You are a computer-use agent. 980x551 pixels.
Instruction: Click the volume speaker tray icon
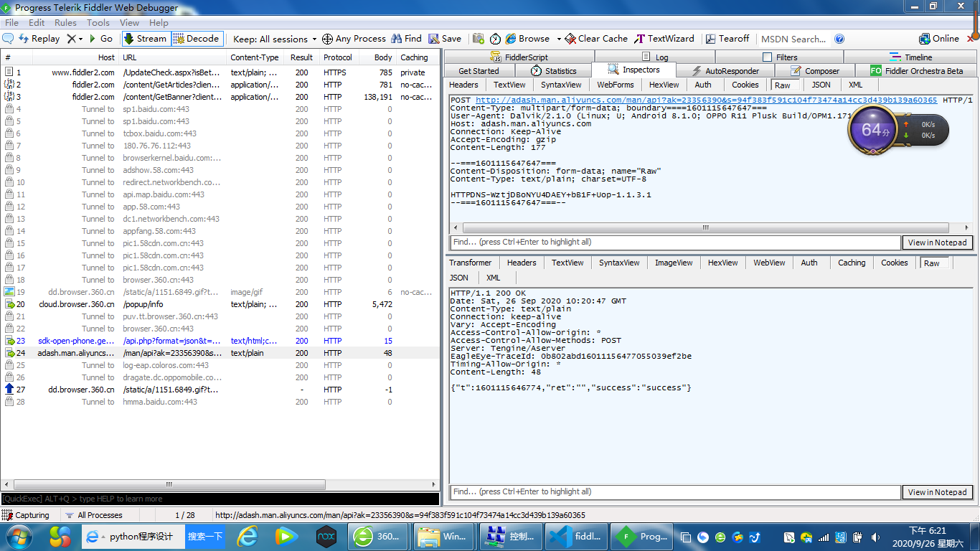875,537
